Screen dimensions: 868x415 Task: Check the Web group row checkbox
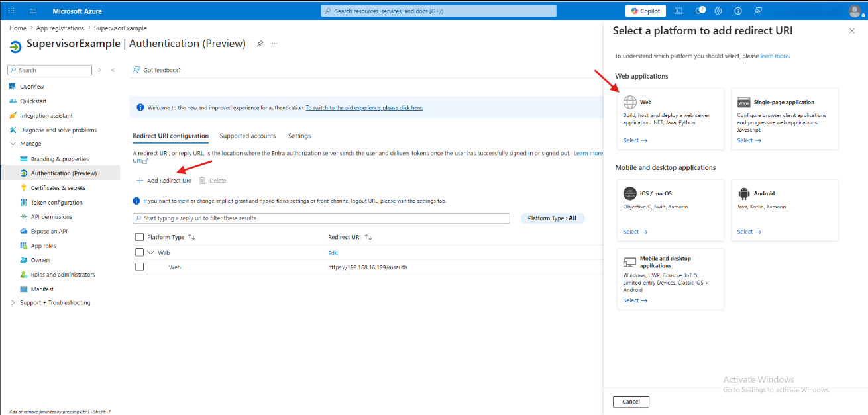click(x=139, y=252)
